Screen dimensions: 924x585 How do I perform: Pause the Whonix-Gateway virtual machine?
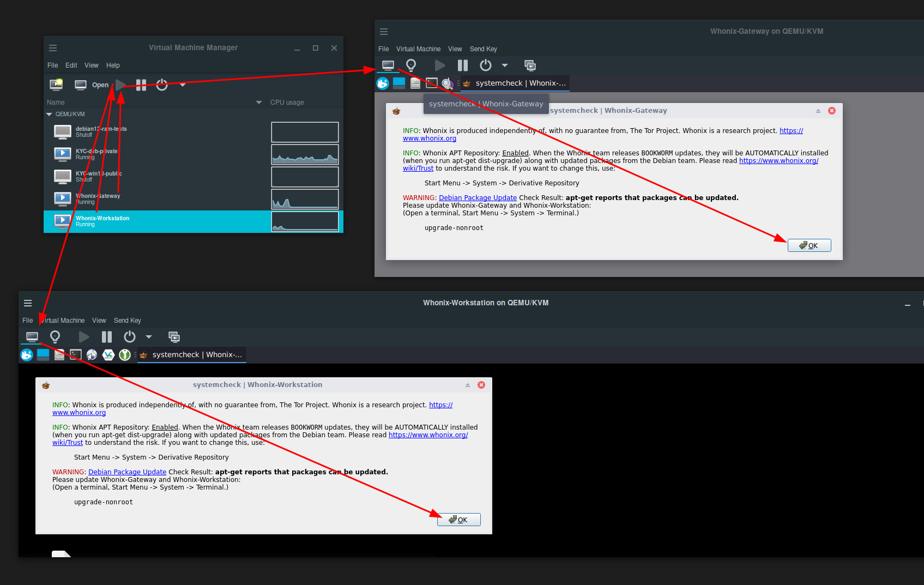463,65
